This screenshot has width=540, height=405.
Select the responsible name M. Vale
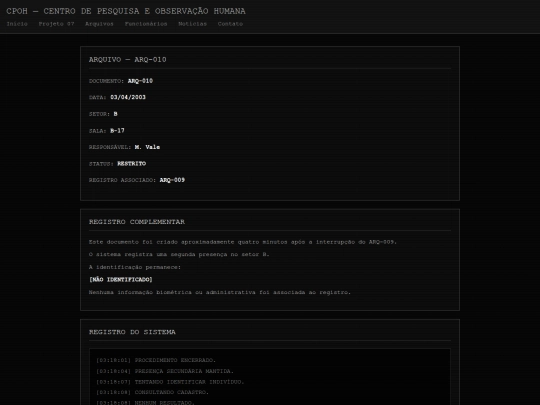[147, 147]
